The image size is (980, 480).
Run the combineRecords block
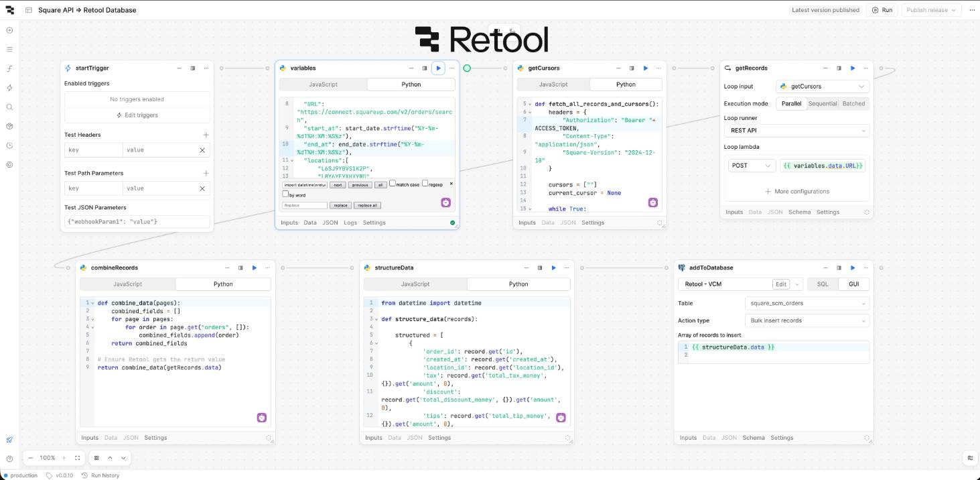(255, 267)
